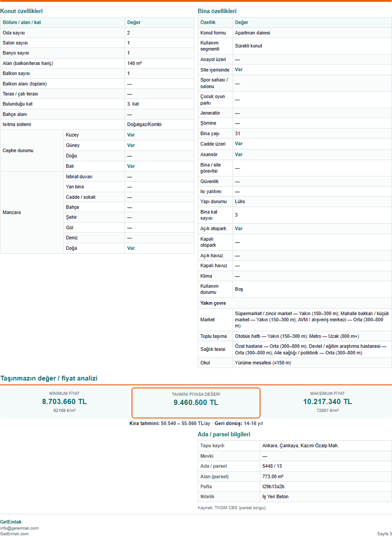This screenshot has height=537, width=392.
Task: Select the maximum price 10.217.340 TL
Action: (327, 401)
